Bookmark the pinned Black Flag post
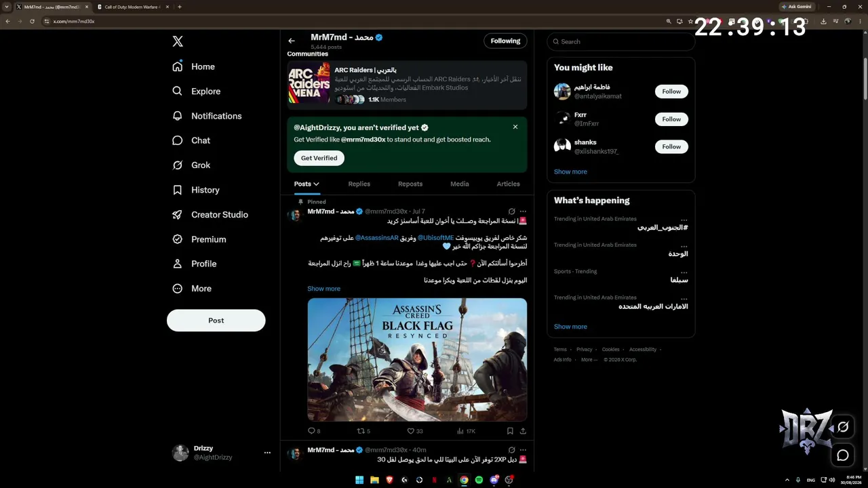Image resolution: width=868 pixels, height=488 pixels. [510, 431]
